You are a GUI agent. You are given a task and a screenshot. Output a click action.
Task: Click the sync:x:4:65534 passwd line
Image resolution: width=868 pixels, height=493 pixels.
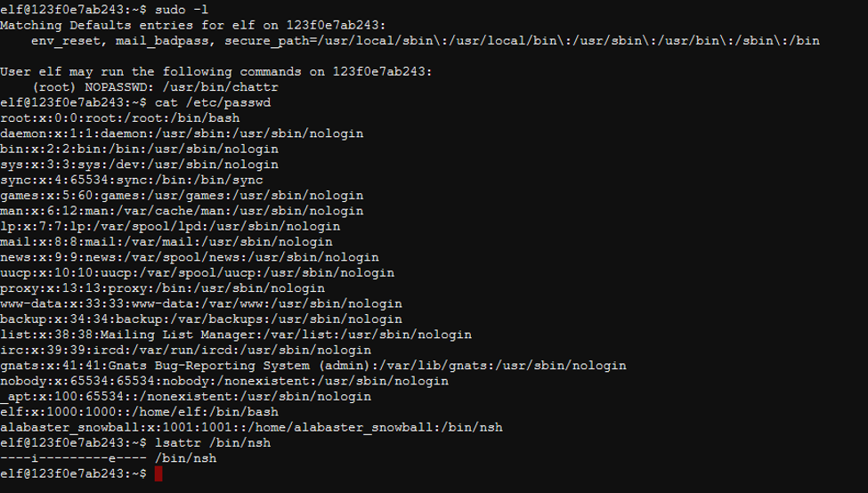[x=132, y=180]
